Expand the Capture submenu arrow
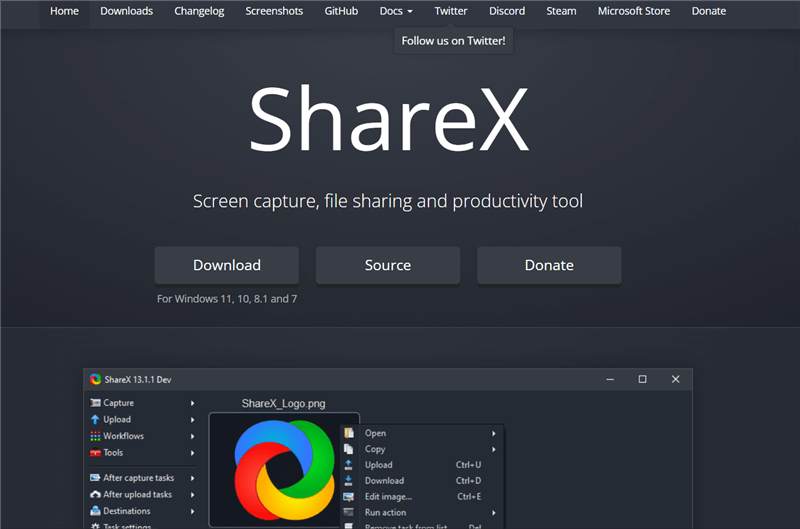Image resolution: width=800 pixels, height=529 pixels. point(192,403)
